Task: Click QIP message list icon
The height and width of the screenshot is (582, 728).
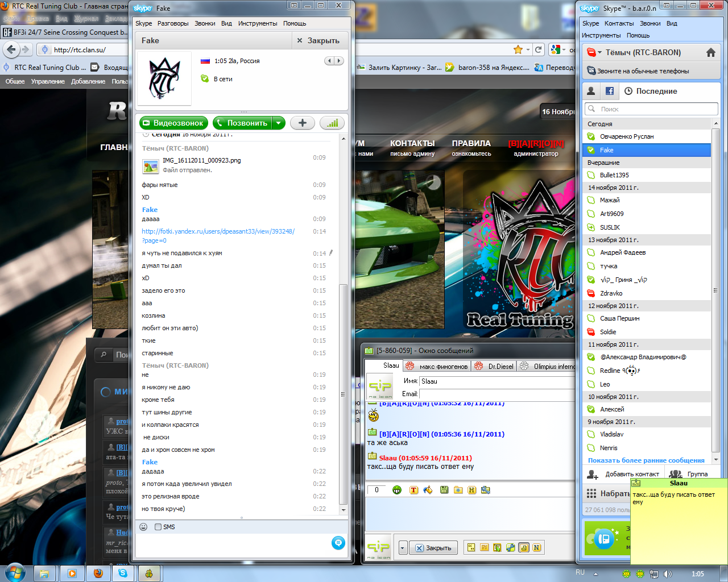Action: click(x=484, y=548)
